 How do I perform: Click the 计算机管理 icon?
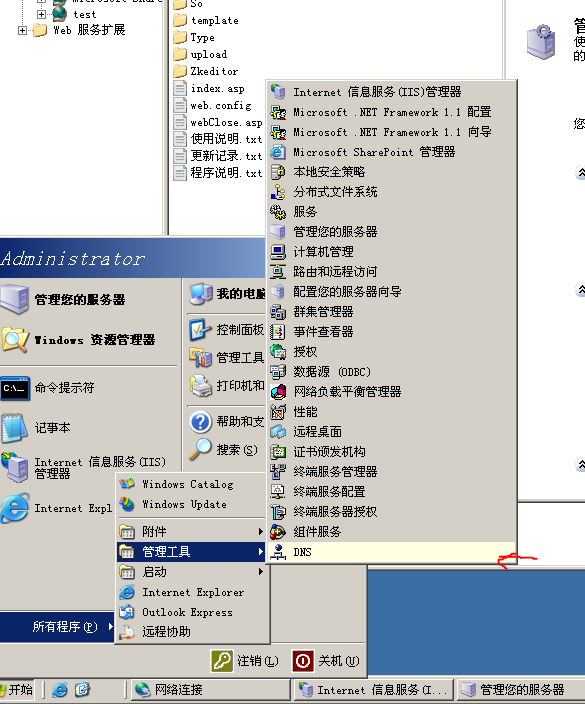click(278, 252)
